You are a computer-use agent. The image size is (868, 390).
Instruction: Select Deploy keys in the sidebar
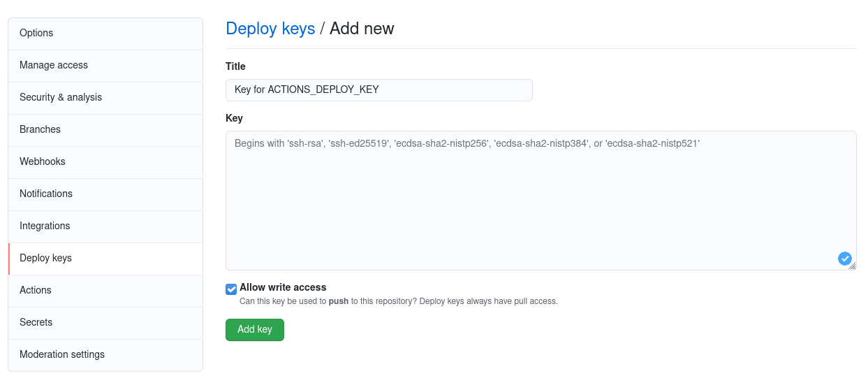coord(105,259)
